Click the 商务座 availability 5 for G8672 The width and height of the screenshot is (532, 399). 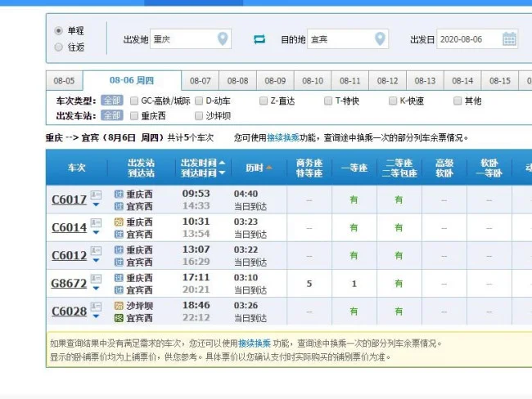309,284
